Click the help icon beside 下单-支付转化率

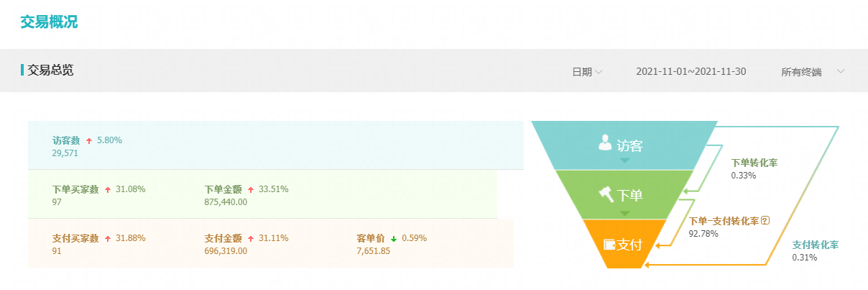[765, 220]
